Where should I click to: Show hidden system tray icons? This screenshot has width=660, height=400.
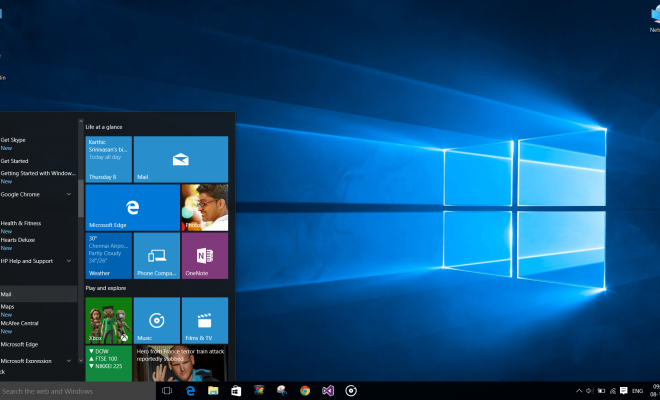pos(579,391)
